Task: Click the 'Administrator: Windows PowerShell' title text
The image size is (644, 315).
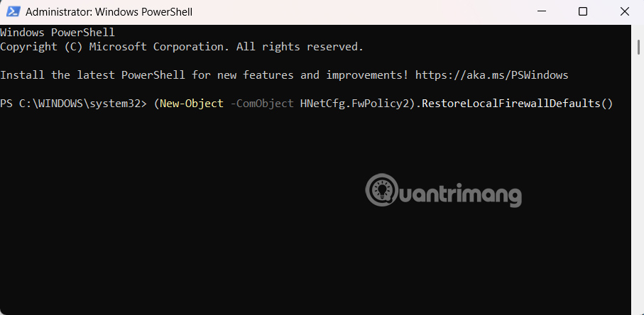Action: (109, 12)
